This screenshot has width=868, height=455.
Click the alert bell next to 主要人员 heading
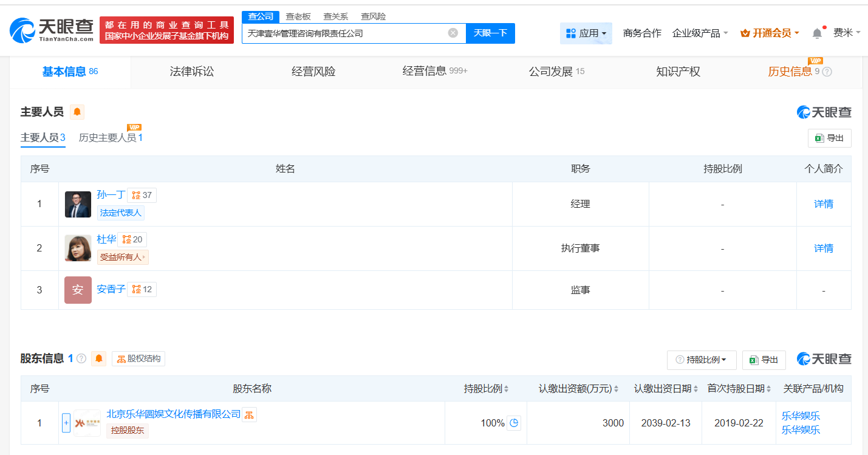coord(77,112)
